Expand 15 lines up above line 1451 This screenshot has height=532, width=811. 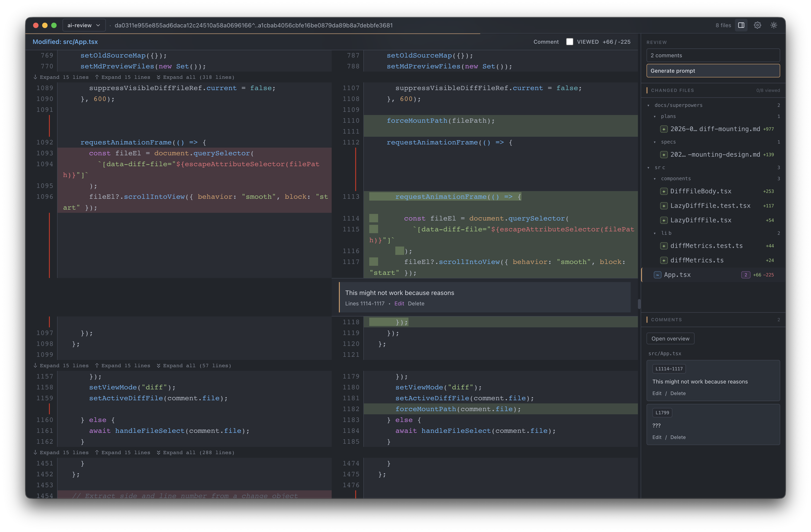point(123,453)
